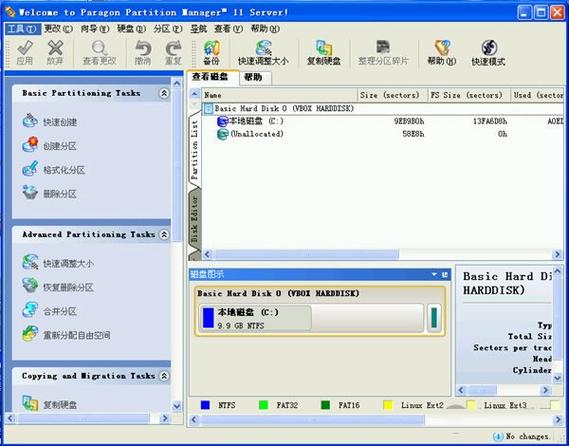Open the Disk Editor vertical tab
The width and height of the screenshot is (569, 446).
click(195, 220)
